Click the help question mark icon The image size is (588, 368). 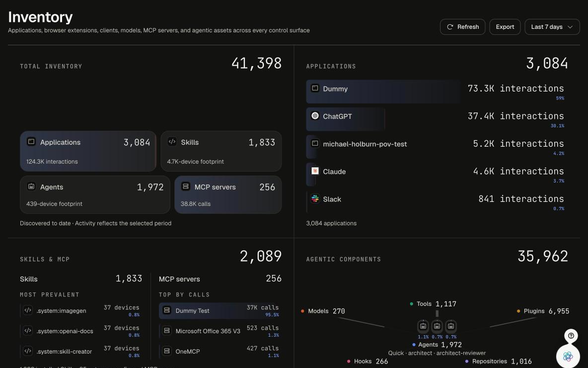click(x=571, y=335)
